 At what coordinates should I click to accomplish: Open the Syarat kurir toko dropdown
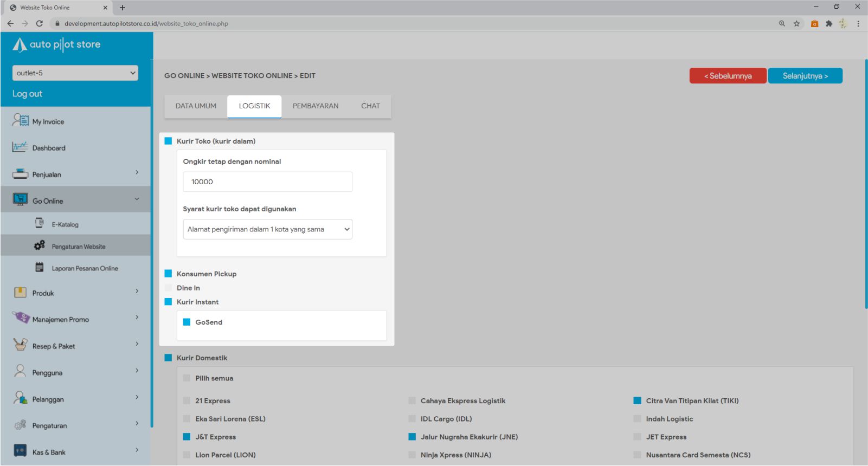point(268,229)
